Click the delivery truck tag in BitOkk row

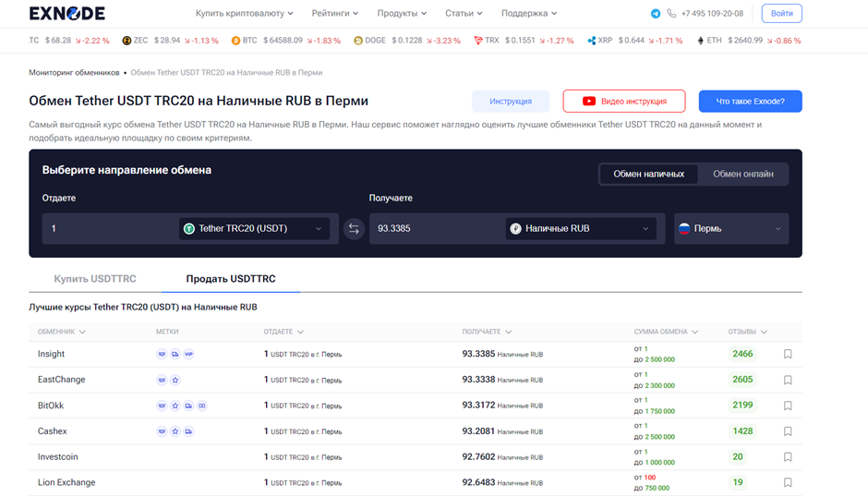[188, 406]
